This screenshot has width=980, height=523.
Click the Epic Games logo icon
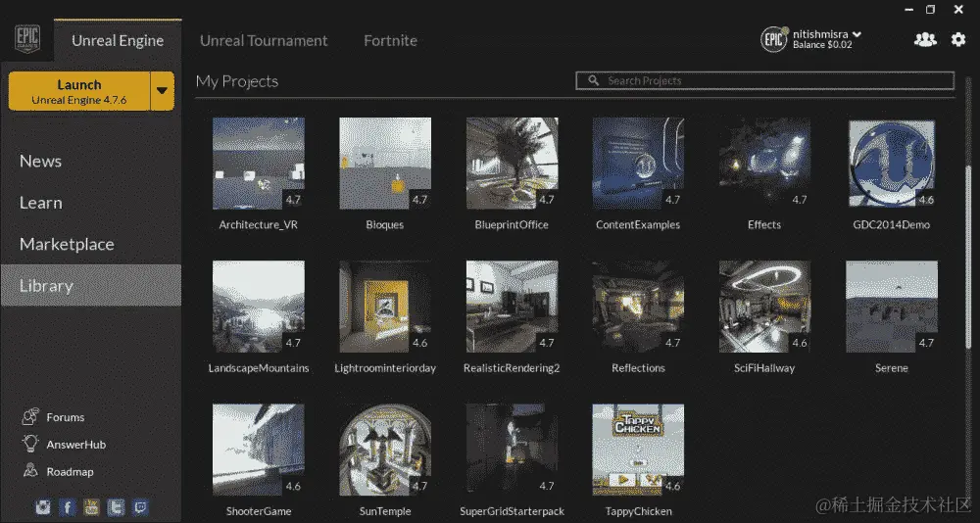pos(26,39)
